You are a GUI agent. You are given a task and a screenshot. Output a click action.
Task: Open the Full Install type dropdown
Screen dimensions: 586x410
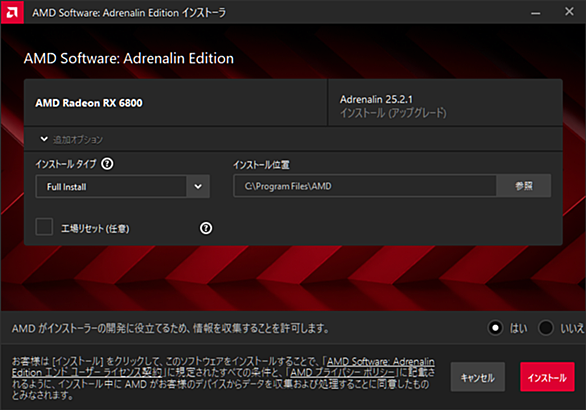click(x=123, y=186)
